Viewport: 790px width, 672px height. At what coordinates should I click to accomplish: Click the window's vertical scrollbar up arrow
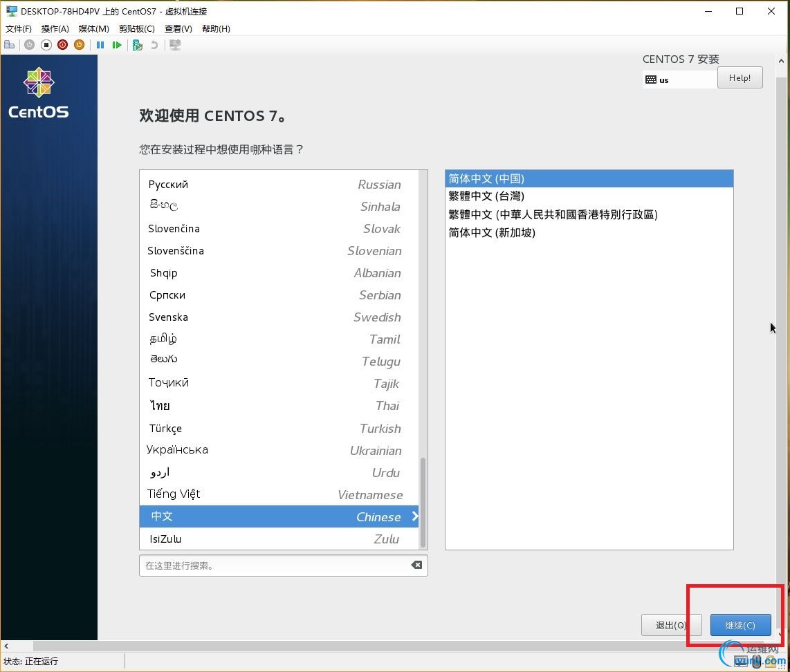coord(781,61)
